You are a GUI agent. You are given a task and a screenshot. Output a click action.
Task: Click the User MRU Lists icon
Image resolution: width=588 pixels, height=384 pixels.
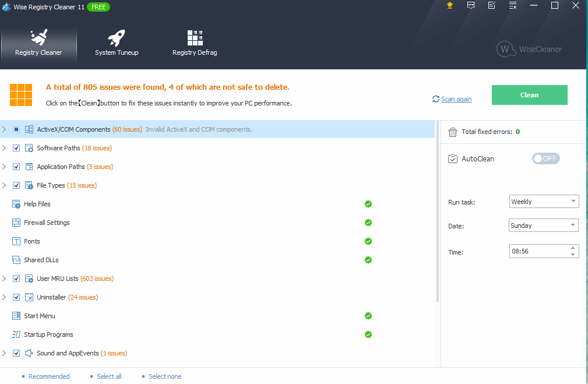[x=29, y=279]
